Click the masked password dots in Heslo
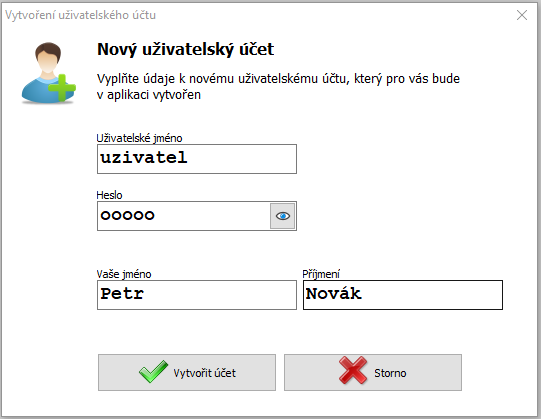The width and height of the screenshot is (541, 419). click(127, 215)
